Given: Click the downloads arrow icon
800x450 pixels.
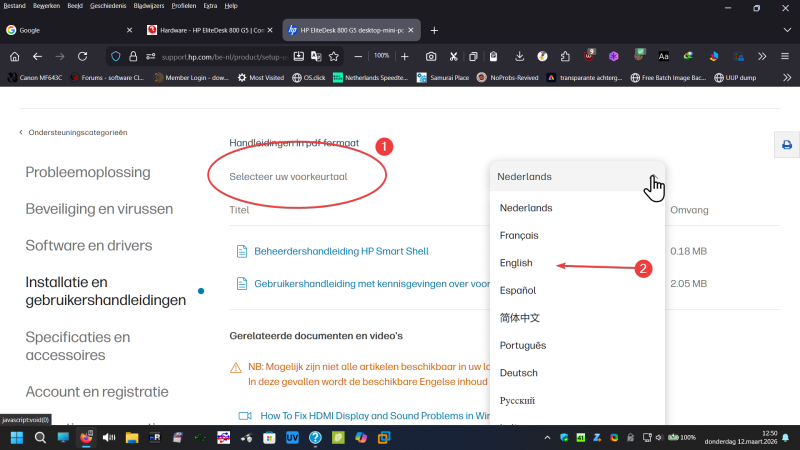Looking at the screenshot, I should [520, 56].
